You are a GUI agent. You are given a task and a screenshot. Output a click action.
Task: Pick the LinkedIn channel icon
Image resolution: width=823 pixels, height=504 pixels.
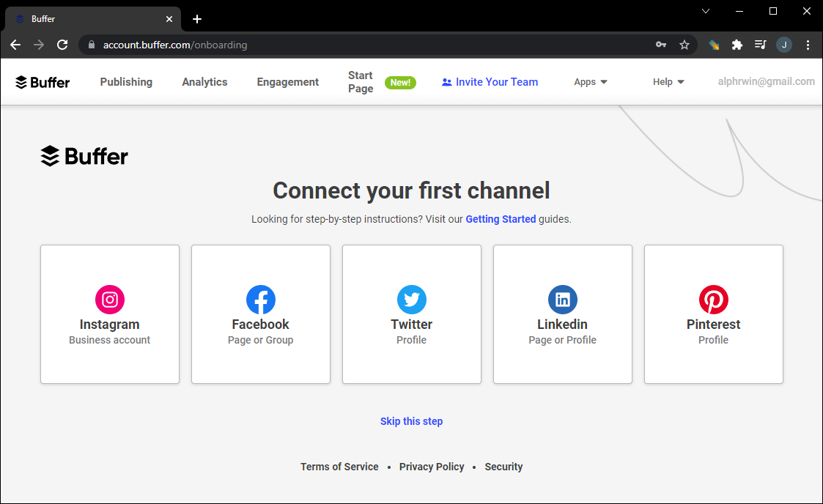pos(563,300)
